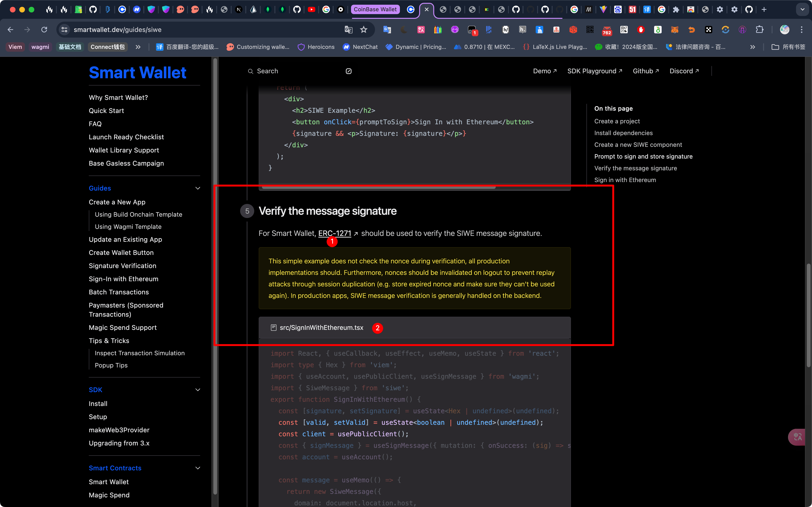Open Github in top navigation
This screenshot has height=507, width=812.
(646, 71)
